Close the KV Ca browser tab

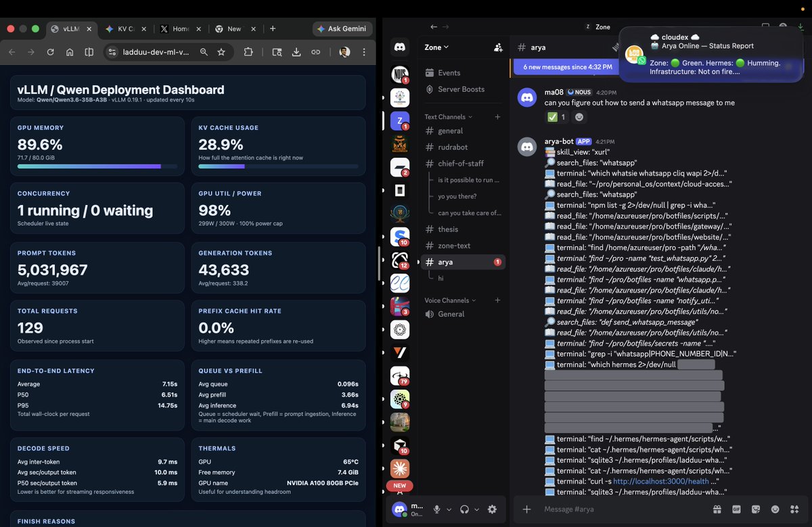(x=143, y=29)
